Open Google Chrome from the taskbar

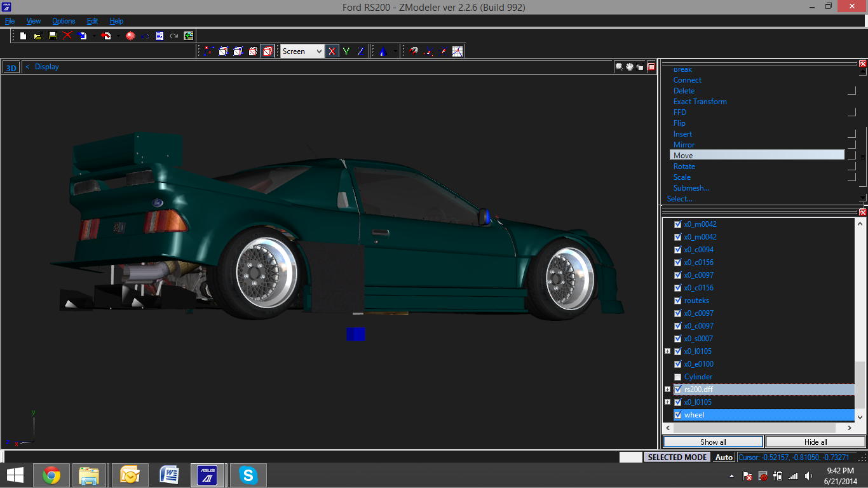tap(51, 475)
